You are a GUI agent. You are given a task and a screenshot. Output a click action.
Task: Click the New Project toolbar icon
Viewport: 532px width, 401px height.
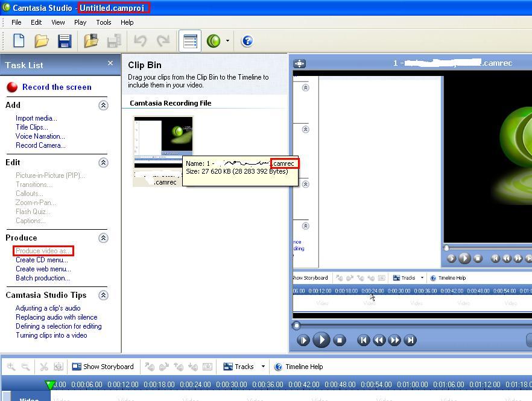coord(19,41)
